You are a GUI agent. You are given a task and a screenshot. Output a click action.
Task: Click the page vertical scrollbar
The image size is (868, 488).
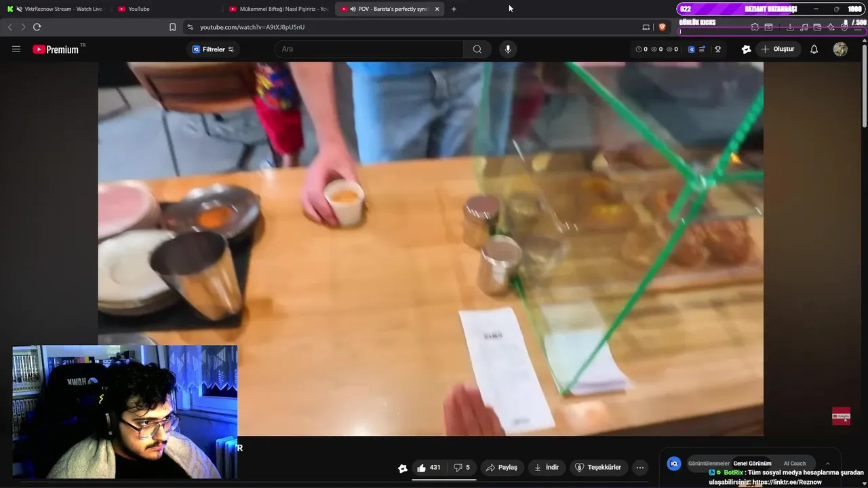[864, 85]
